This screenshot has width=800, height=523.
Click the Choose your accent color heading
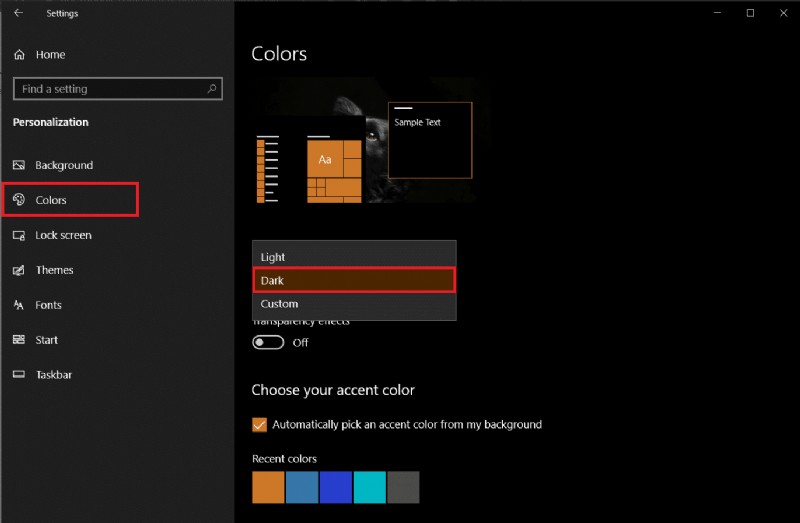coord(333,390)
